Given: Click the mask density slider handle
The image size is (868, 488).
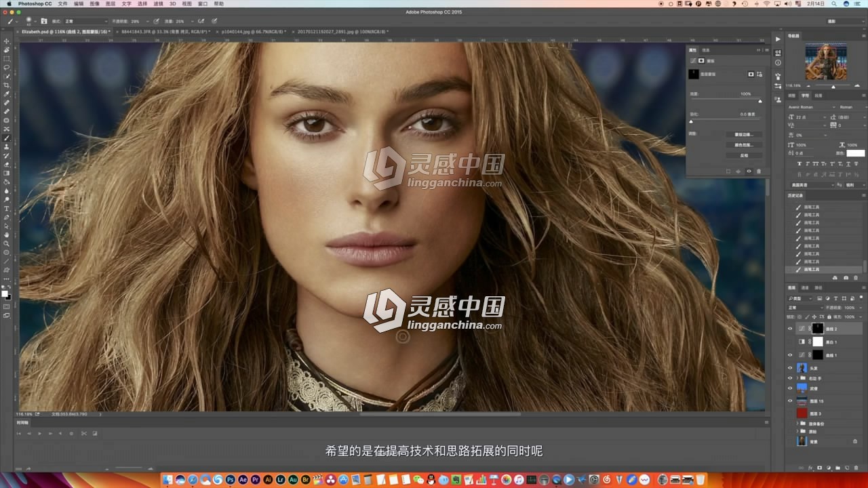Looking at the screenshot, I should [x=760, y=101].
